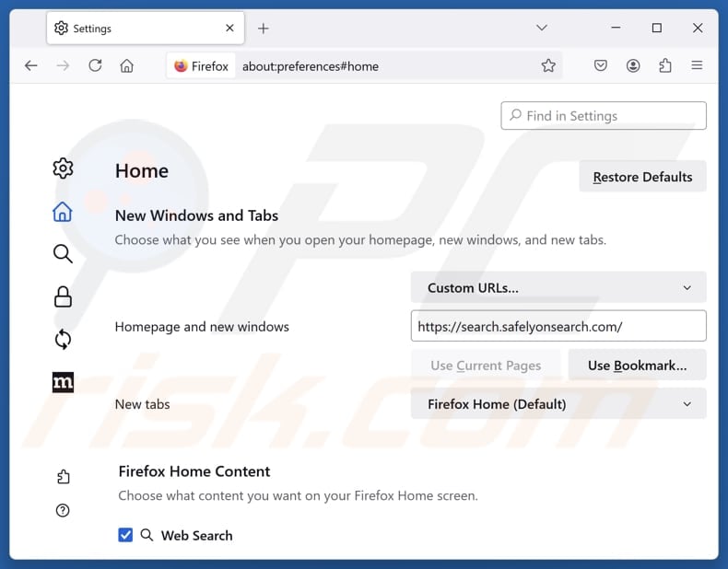
Task: Open the Sync settings icon
Action: (63, 340)
